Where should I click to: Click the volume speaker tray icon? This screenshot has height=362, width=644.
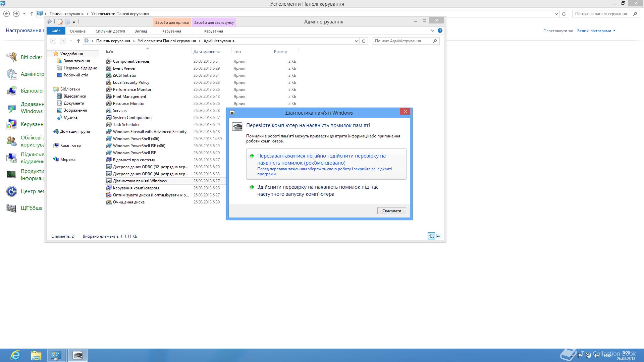[x=596, y=355]
